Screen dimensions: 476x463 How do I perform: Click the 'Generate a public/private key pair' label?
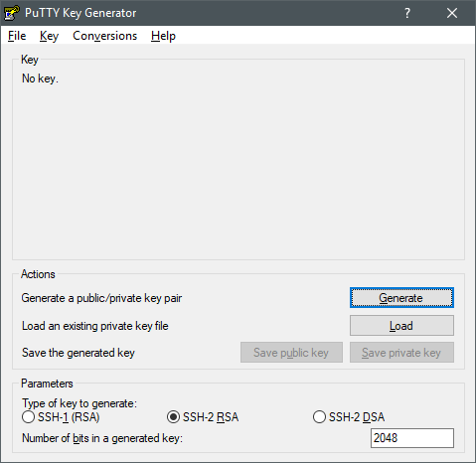[101, 298]
